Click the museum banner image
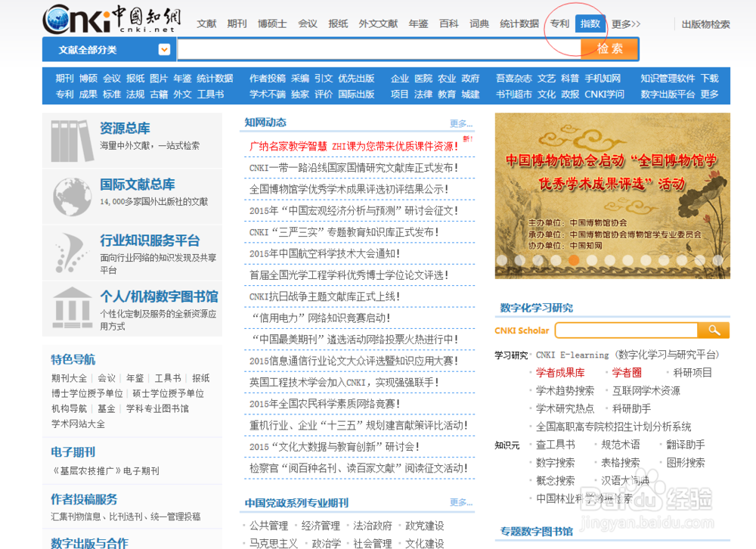Image resolution: width=756 pixels, height=549 pixels. click(x=612, y=196)
